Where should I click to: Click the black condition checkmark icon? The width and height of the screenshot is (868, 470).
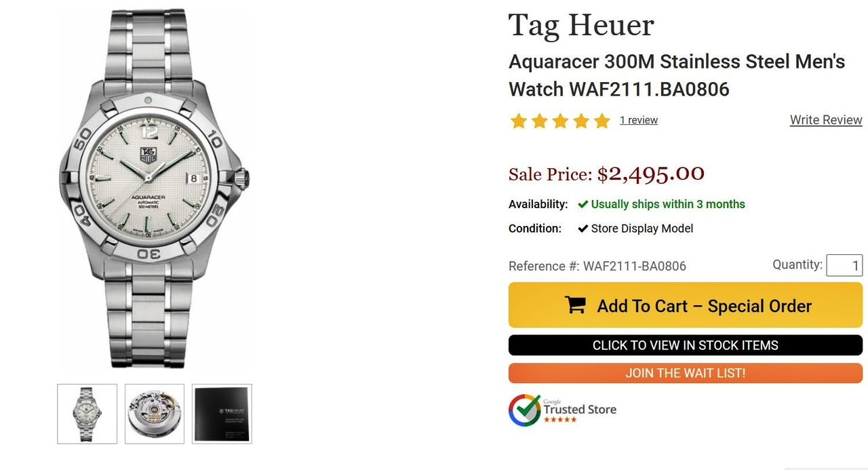pyautogui.click(x=583, y=229)
